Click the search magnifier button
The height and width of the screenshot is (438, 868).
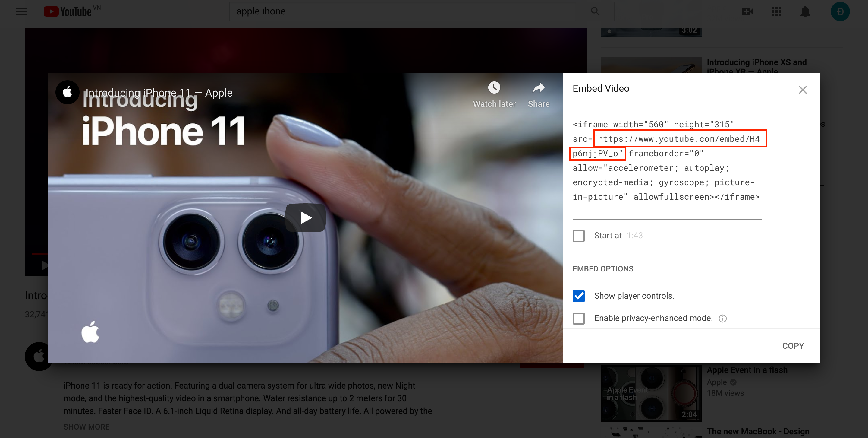coord(595,11)
